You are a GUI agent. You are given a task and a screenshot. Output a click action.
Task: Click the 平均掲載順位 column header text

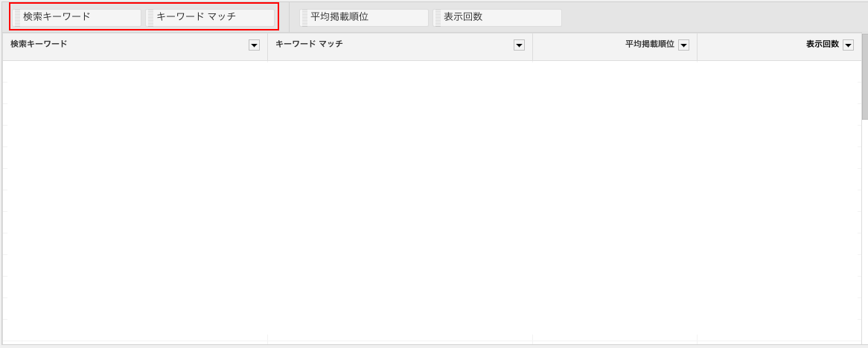tap(650, 45)
